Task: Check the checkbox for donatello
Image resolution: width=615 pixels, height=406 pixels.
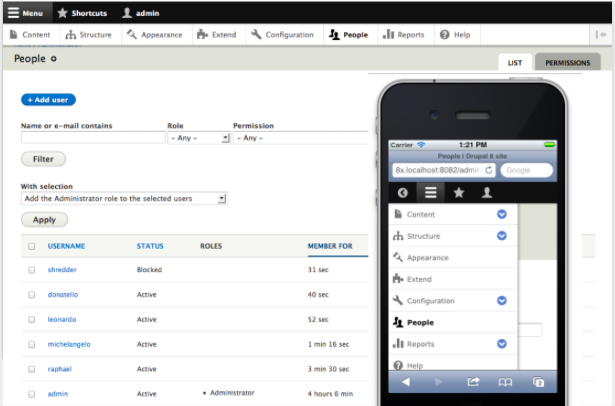Action: [x=31, y=295]
